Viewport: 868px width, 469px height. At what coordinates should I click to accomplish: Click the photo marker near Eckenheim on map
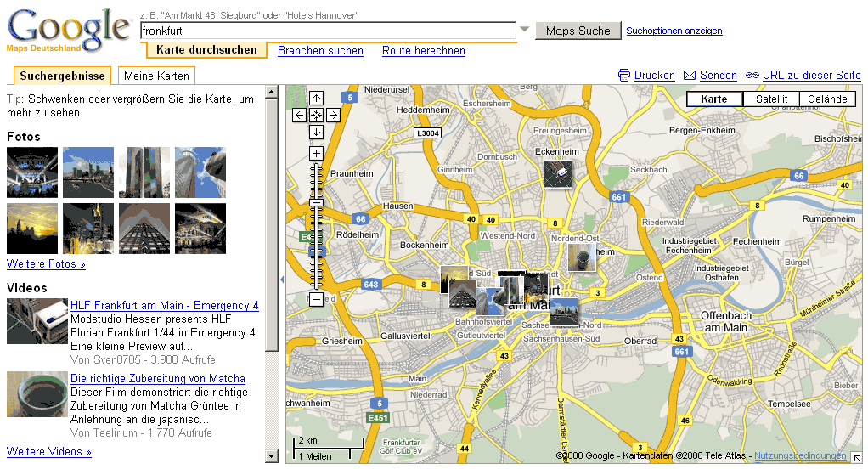(557, 174)
